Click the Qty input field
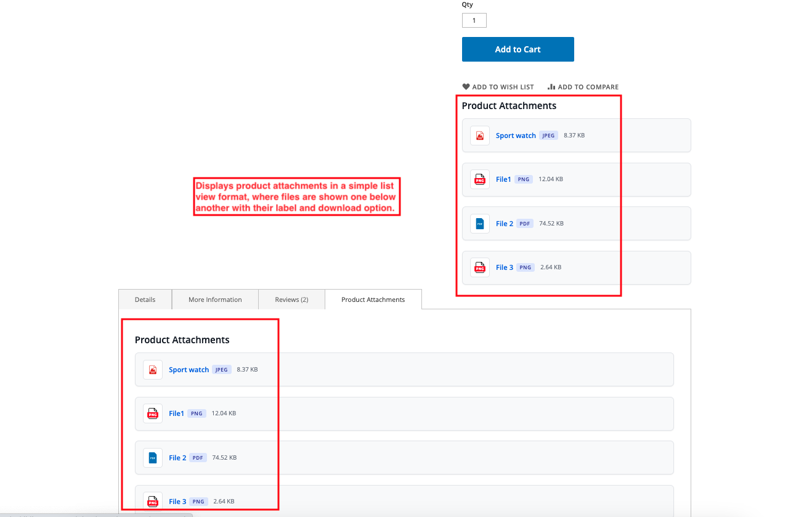812x517 pixels. (x=474, y=20)
